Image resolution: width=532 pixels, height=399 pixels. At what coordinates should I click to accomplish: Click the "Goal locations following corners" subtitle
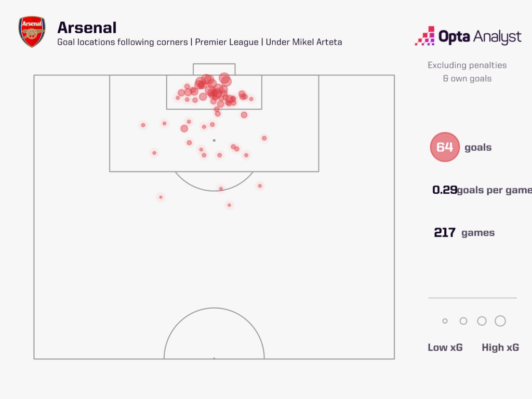click(123, 42)
